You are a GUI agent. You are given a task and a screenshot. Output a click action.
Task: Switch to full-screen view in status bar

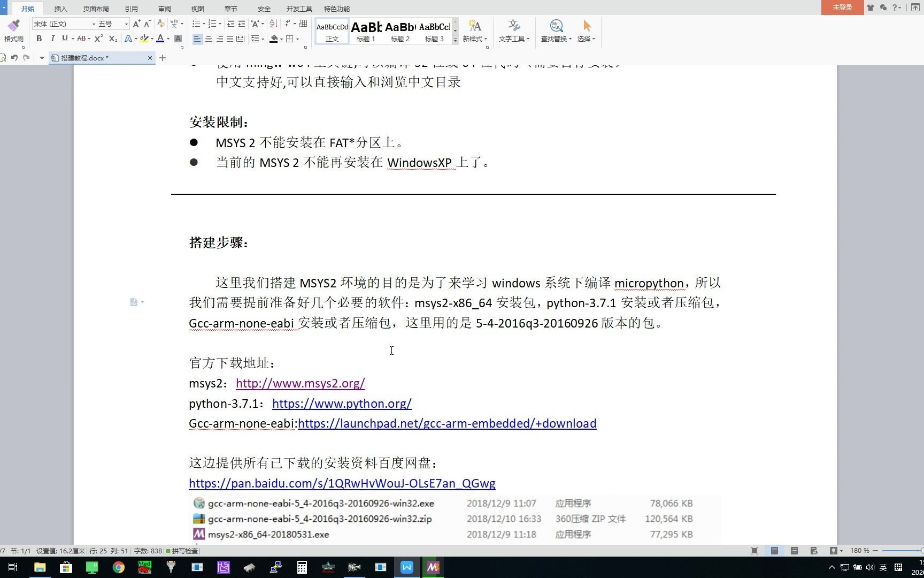[x=754, y=551]
